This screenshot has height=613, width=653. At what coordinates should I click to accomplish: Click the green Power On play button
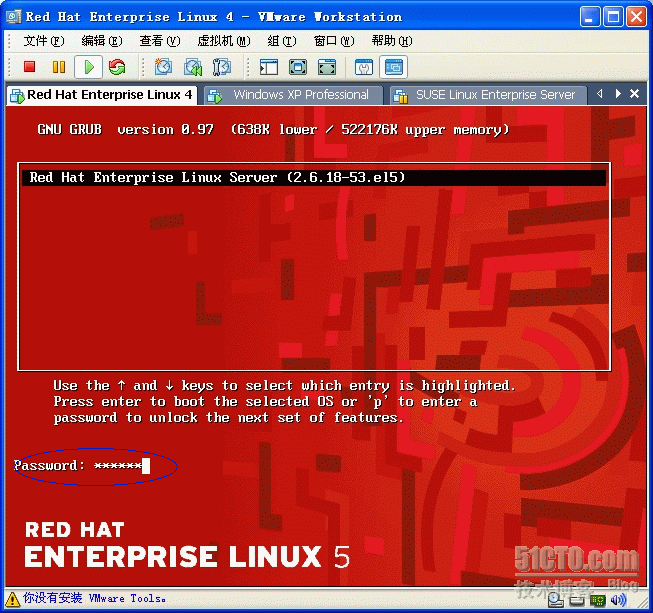[x=89, y=67]
